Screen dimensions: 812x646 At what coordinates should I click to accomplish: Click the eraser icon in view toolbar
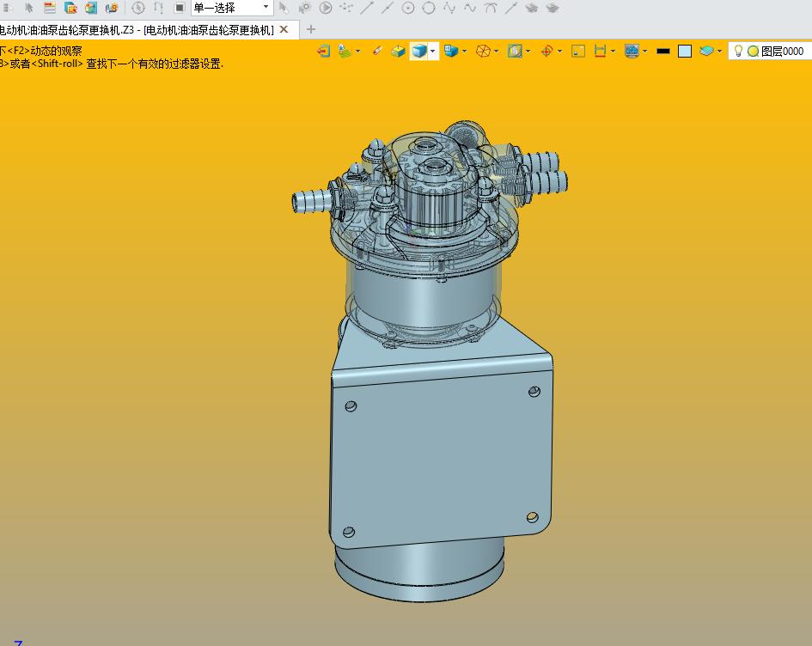pos(377,51)
